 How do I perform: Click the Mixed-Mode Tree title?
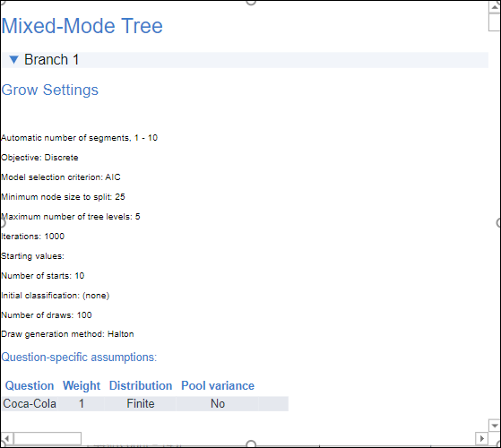pos(82,26)
